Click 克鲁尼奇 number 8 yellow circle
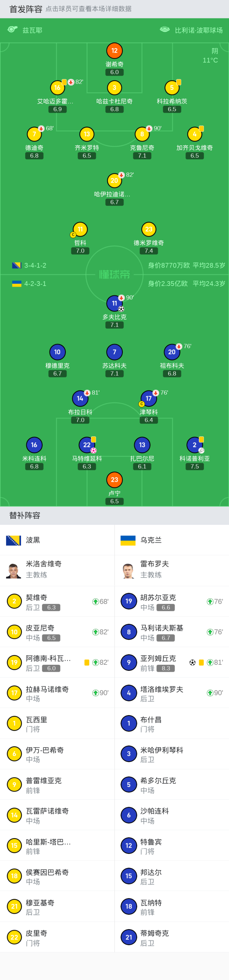This screenshot has width=229, height=980. point(142,134)
